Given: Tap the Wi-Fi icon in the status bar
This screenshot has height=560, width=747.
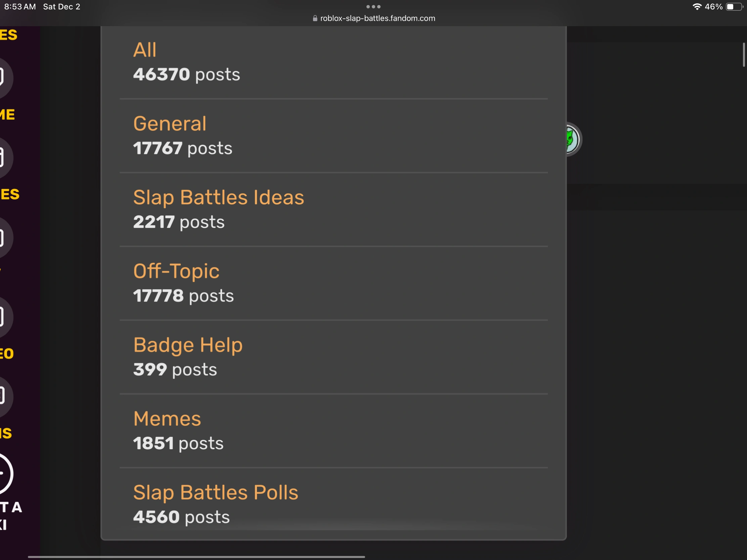Looking at the screenshot, I should coord(698,6).
